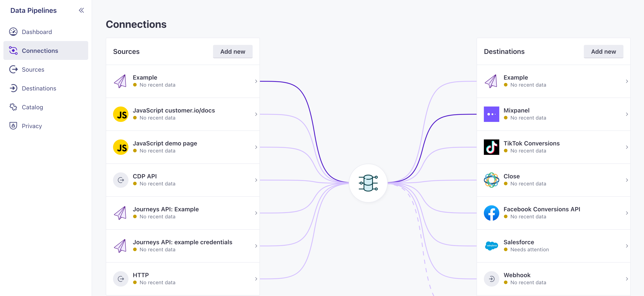Click the Privacy icon in sidebar
The image size is (644, 296).
[13, 126]
